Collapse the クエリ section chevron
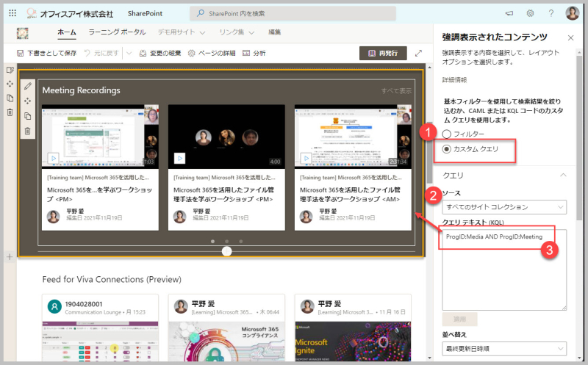Viewport: 588px width, 365px height. coord(563,176)
